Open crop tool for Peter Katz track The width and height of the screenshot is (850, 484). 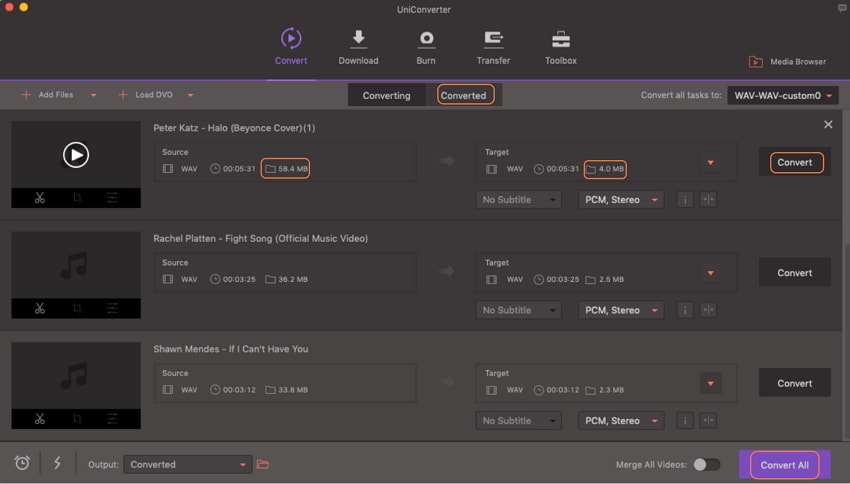pyautogui.click(x=77, y=198)
